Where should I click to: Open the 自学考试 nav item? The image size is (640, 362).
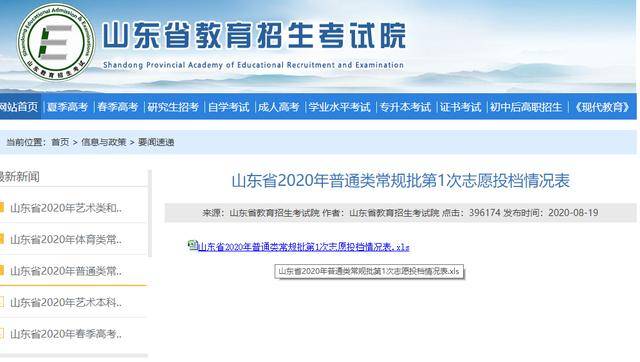[x=229, y=107]
